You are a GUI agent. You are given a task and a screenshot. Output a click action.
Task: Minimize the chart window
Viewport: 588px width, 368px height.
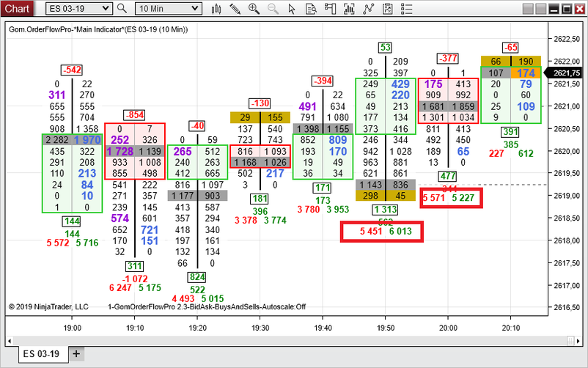click(x=554, y=9)
